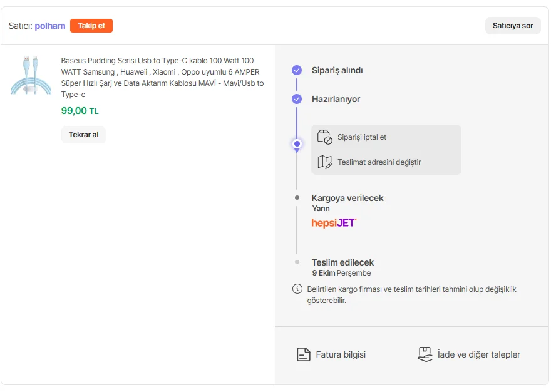Open Fatura bilgisi text link
The height and width of the screenshot is (392, 556).
pos(341,354)
